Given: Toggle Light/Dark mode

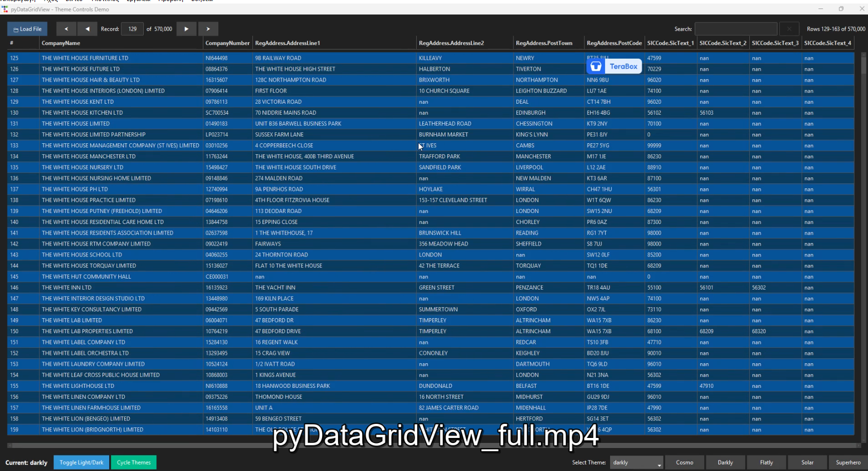Looking at the screenshot, I should tap(81, 462).
